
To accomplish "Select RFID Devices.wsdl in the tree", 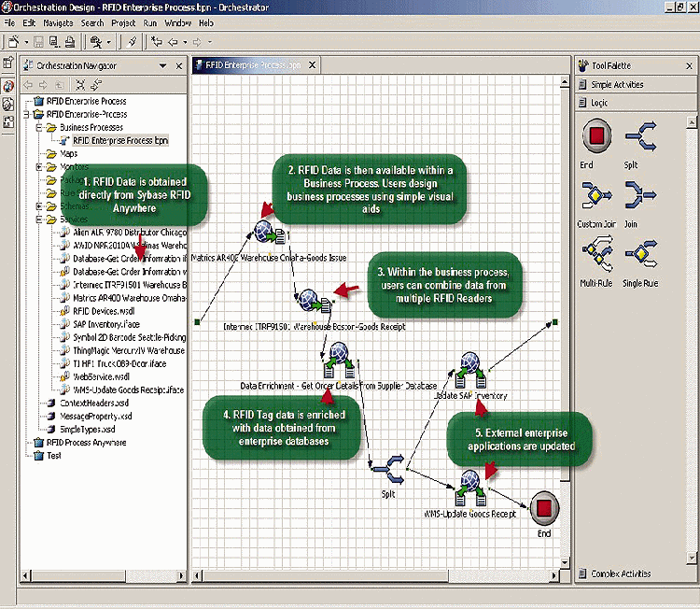I will click(x=104, y=311).
